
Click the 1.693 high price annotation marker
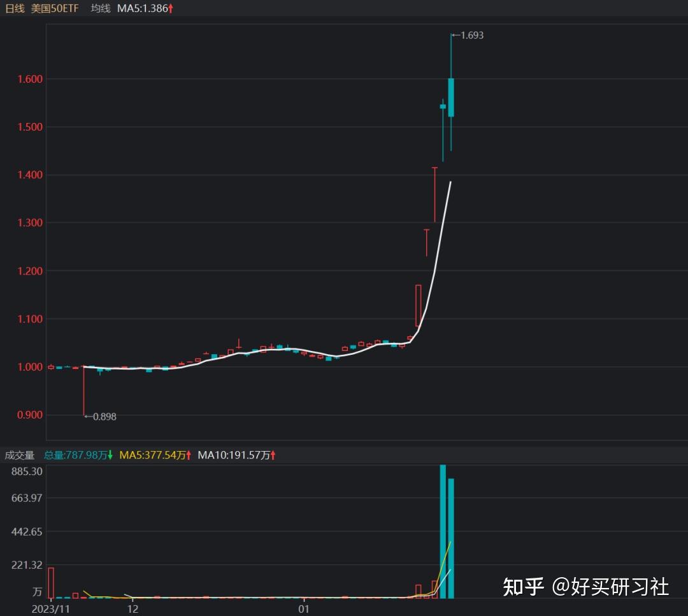pos(471,36)
